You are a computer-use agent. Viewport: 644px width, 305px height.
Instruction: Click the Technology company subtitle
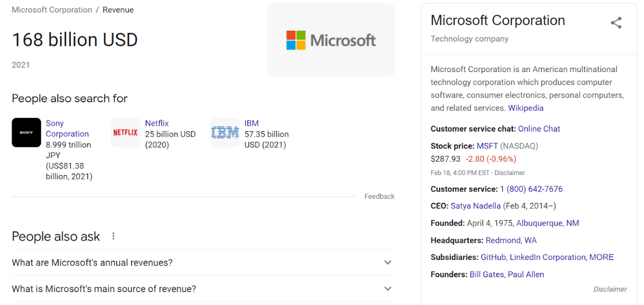470,39
